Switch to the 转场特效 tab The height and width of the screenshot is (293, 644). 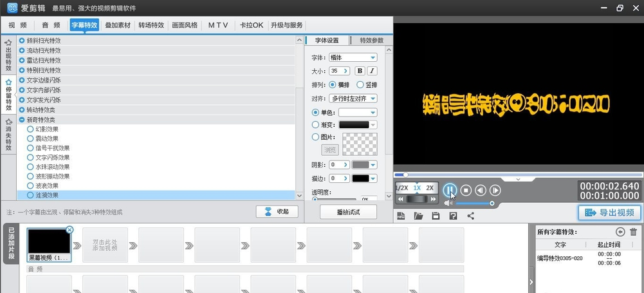151,25
